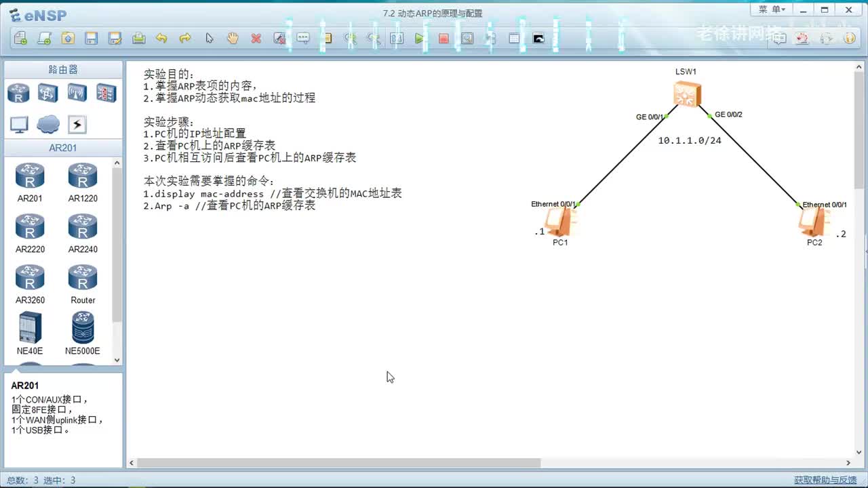Viewport: 868px width, 488px height.
Task: Click canvas scroll left arrow
Action: pos(132,463)
